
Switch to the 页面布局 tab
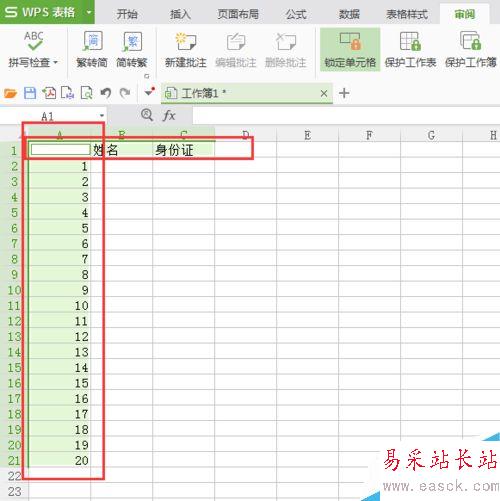238,14
